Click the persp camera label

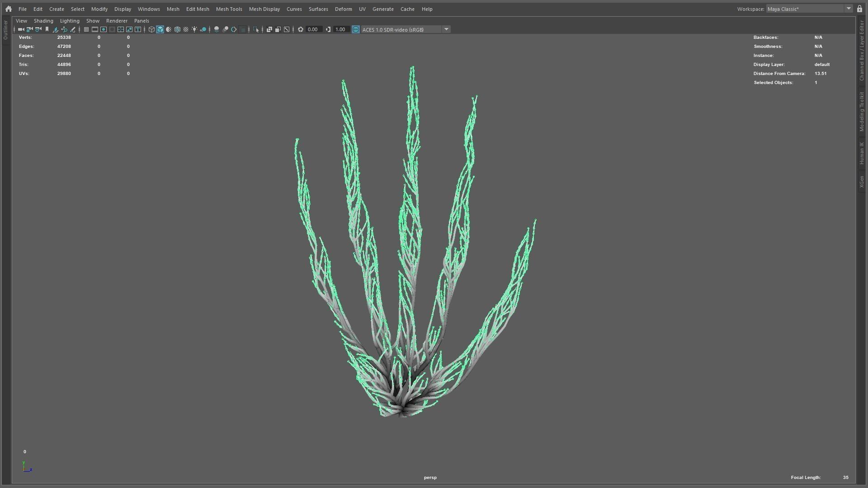[430, 478]
